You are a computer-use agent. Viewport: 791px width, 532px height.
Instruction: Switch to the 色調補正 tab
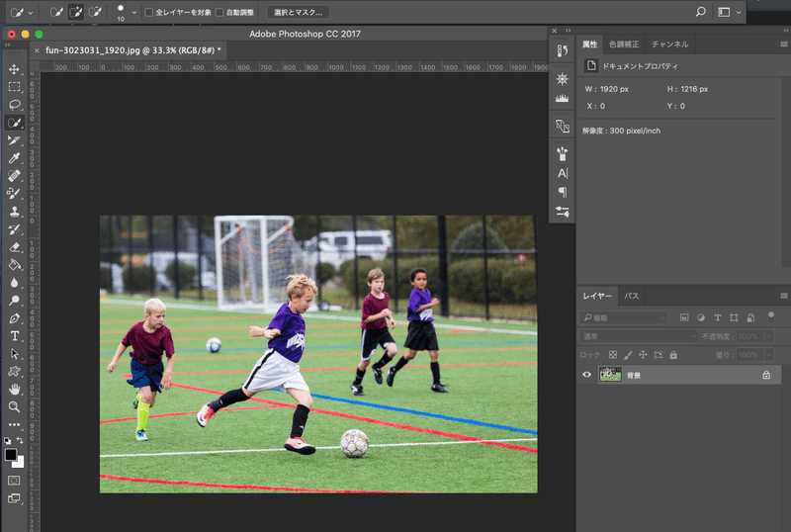tap(624, 44)
